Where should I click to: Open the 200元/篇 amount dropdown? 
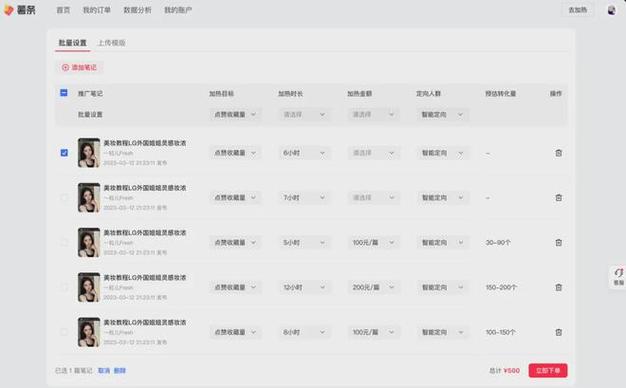coord(373,287)
